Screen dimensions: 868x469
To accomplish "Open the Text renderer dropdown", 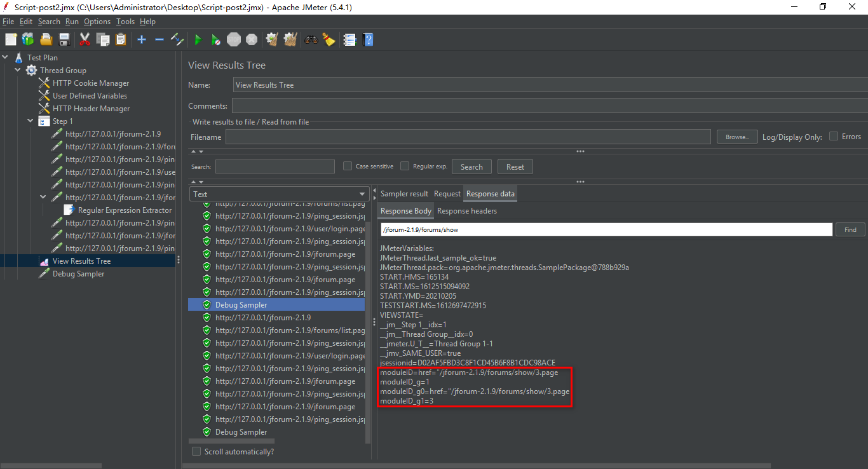I will tap(279, 194).
